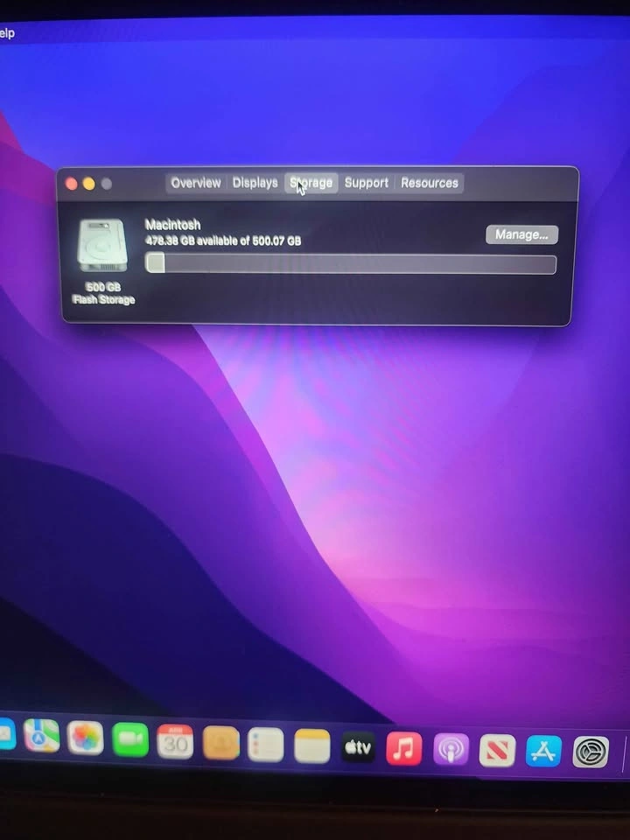Click the storage usage bar
Viewport: 630px width, 840px height.
click(350, 264)
